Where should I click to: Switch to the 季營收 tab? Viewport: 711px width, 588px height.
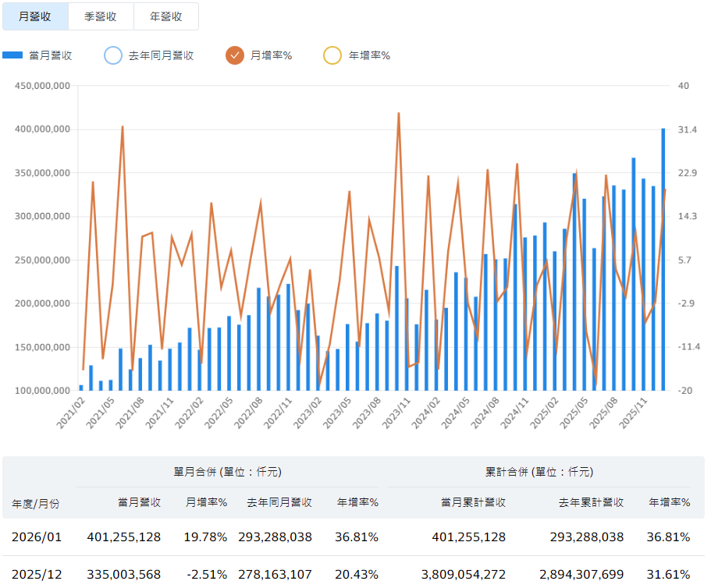point(101,16)
